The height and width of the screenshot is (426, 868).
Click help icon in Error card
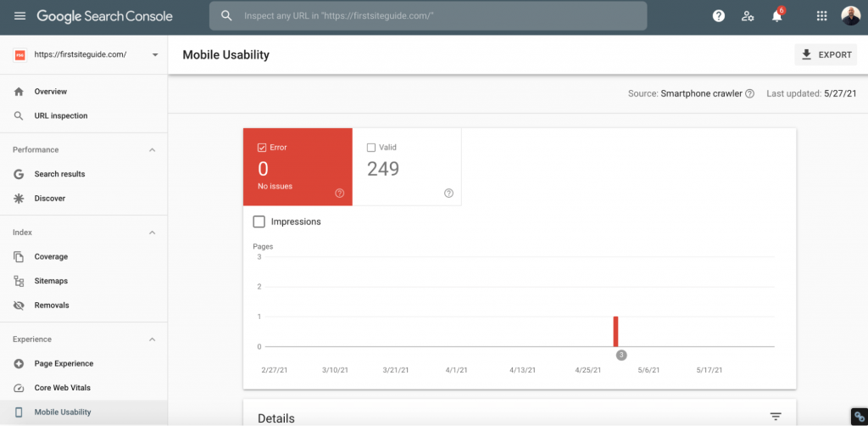click(x=340, y=193)
